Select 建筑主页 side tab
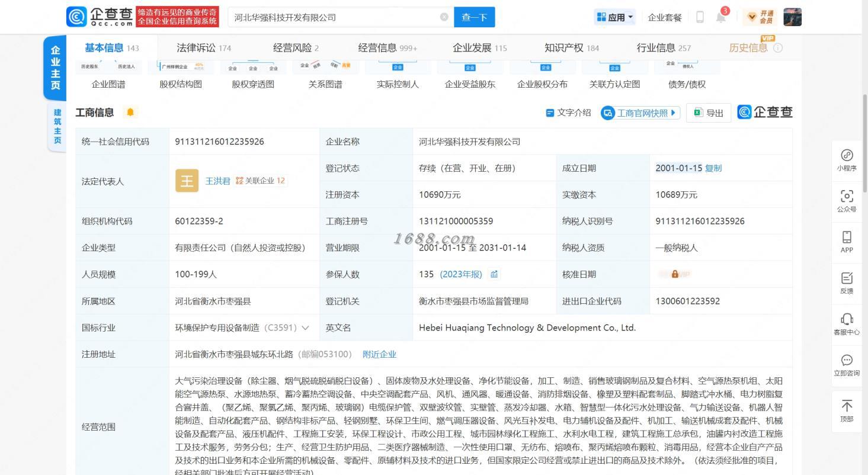This screenshot has height=475, width=868. [57, 126]
